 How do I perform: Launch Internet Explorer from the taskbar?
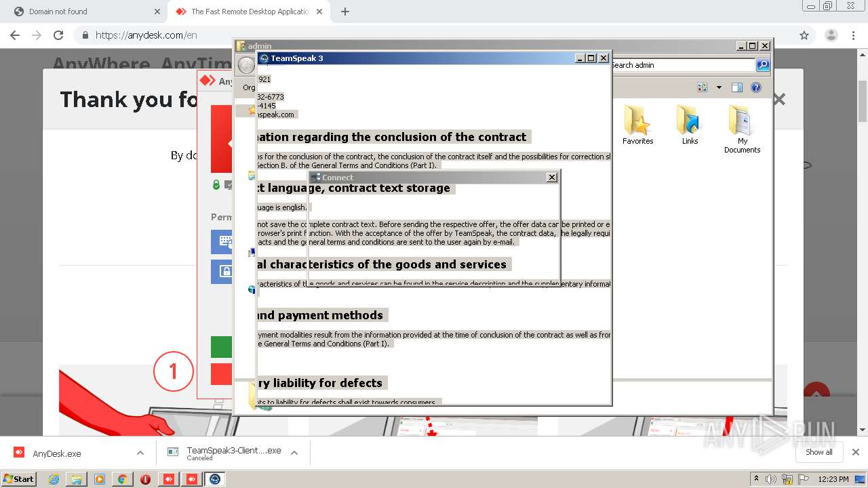point(54,479)
